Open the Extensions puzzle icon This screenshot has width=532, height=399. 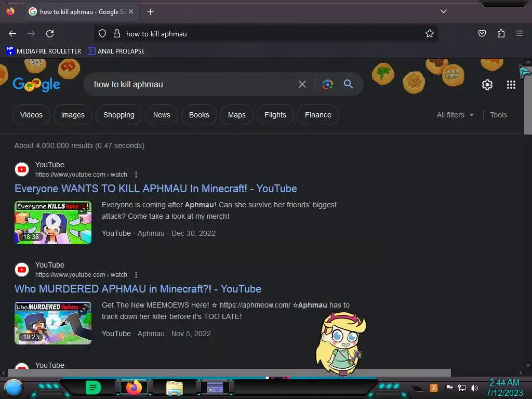(501, 34)
